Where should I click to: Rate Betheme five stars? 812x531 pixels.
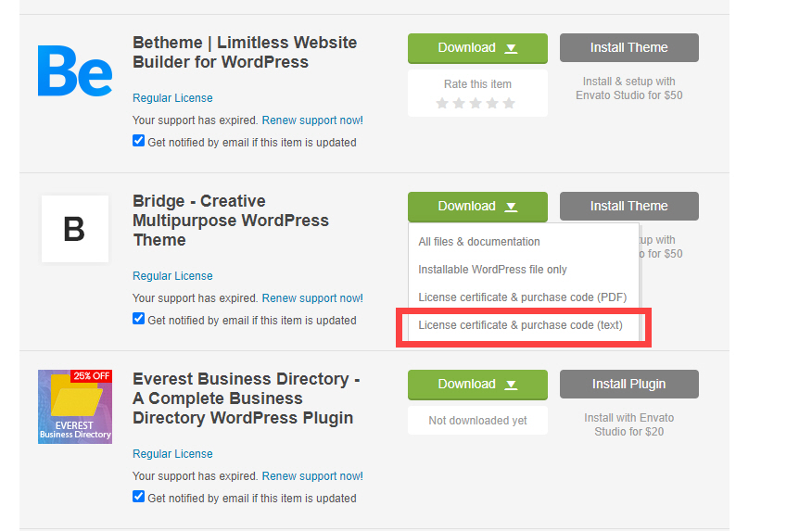509,104
